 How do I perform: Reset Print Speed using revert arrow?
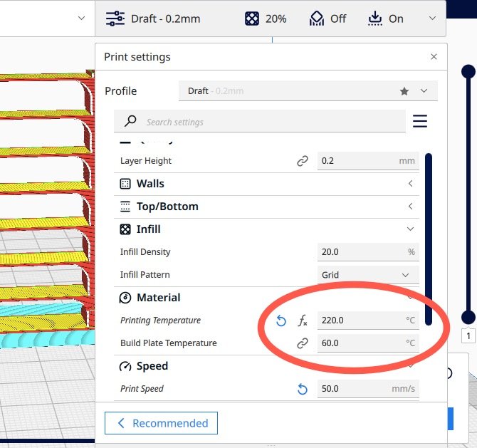click(x=303, y=389)
